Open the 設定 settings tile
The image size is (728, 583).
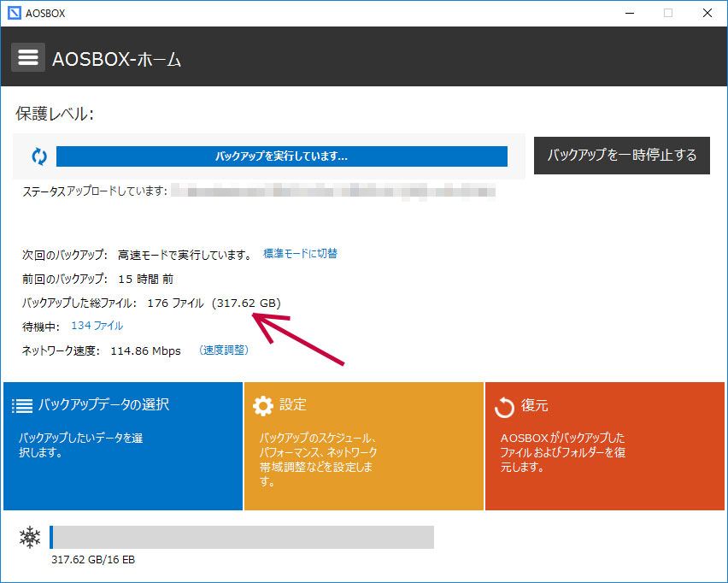click(364, 446)
